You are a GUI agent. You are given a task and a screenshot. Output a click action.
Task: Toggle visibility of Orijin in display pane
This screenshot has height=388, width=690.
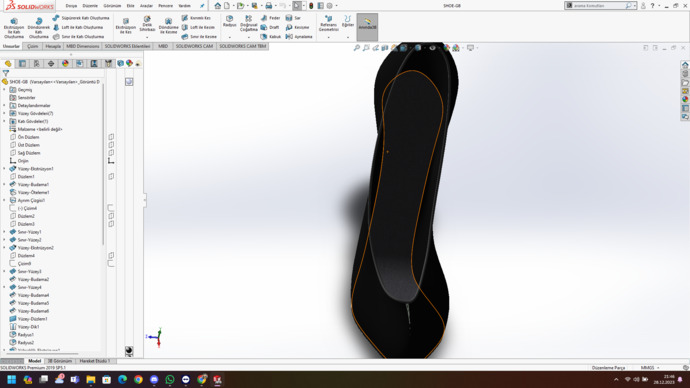click(111, 161)
